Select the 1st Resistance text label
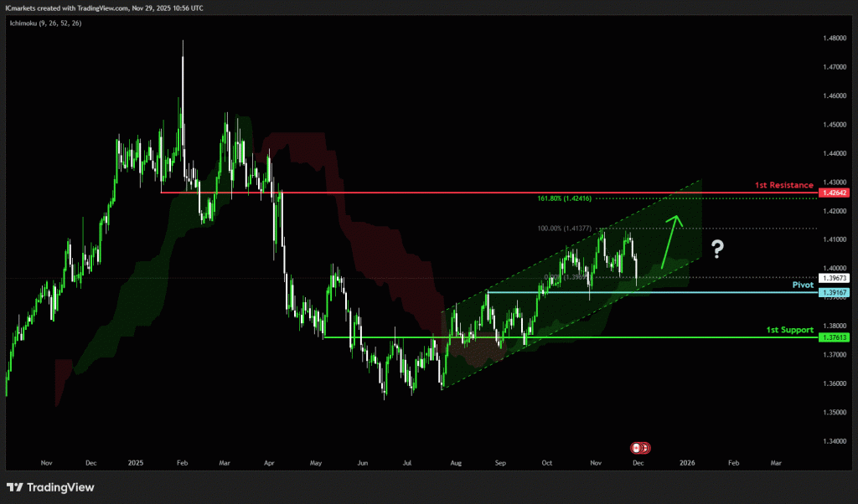Viewport: 858px width, 504px height. [784, 184]
